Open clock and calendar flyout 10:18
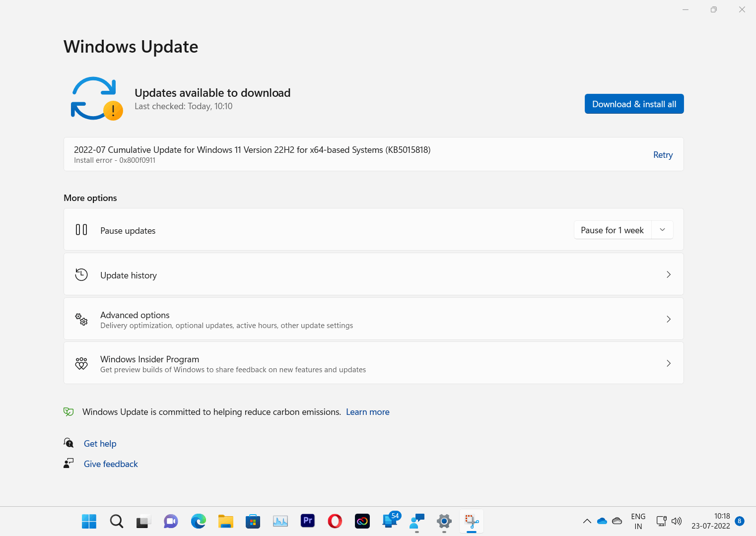The width and height of the screenshot is (756, 536). click(x=711, y=521)
